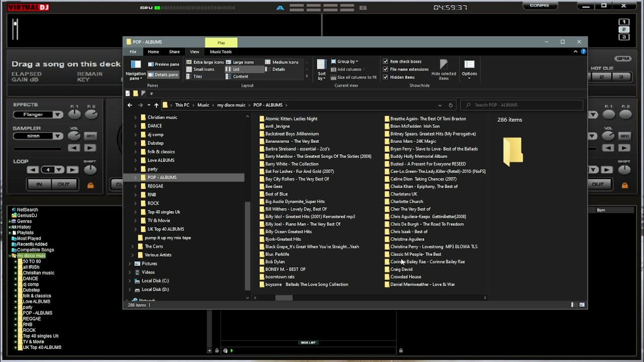Expand Playlists node in VirtualDJ browser

coord(10,233)
